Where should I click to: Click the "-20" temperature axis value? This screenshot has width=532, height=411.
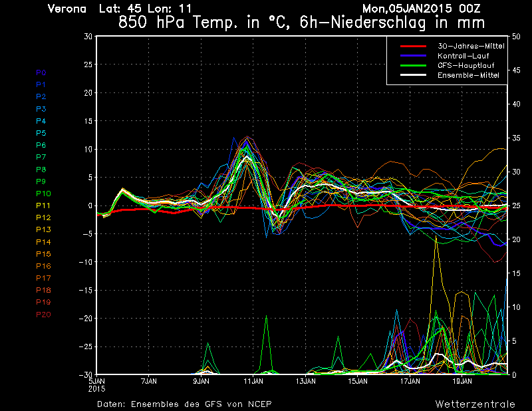[85, 319]
